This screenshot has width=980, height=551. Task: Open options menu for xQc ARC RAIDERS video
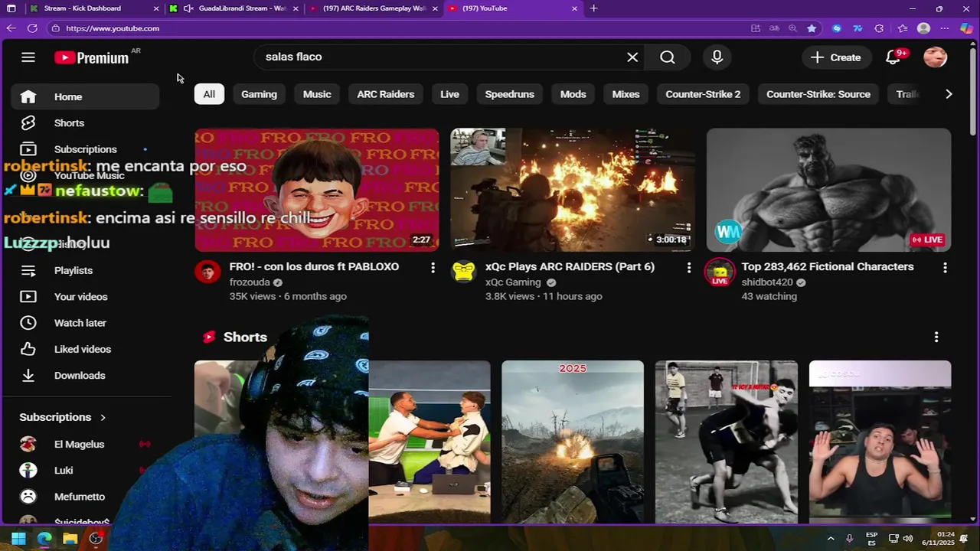[x=688, y=268]
